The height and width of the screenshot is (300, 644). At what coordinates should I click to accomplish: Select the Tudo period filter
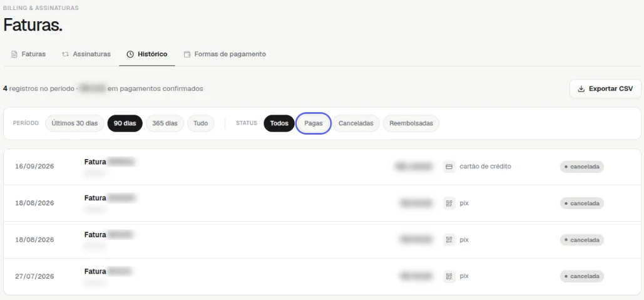coord(200,123)
